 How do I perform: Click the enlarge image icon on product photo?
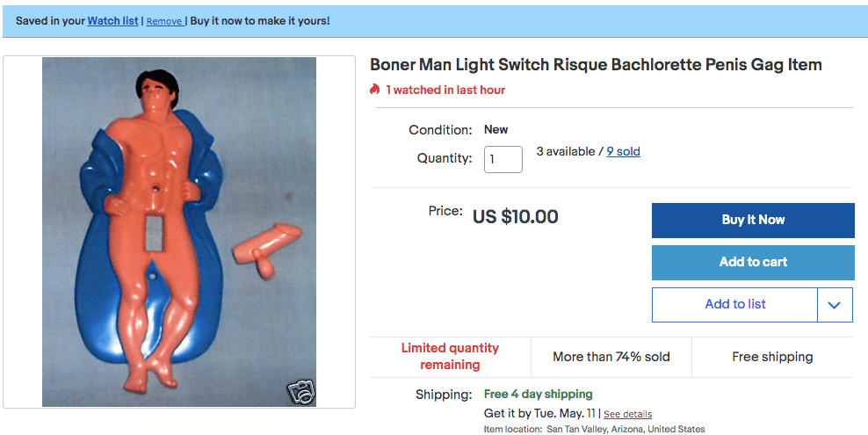tap(300, 392)
